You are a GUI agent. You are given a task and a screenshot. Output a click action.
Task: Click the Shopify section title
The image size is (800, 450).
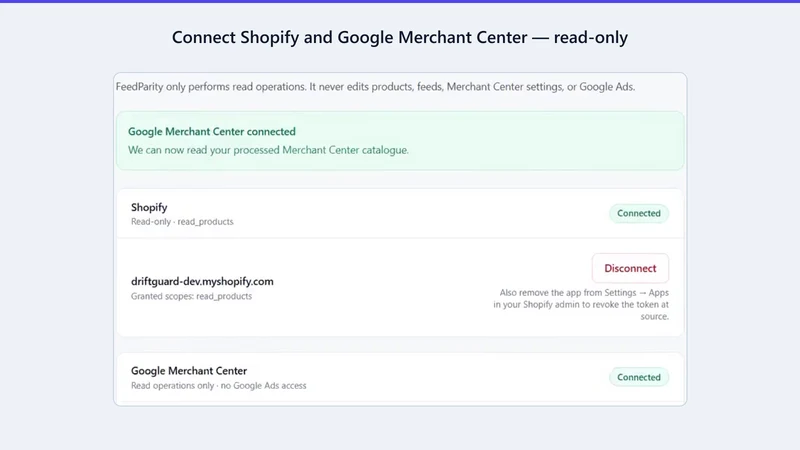click(x=149, y=207)
